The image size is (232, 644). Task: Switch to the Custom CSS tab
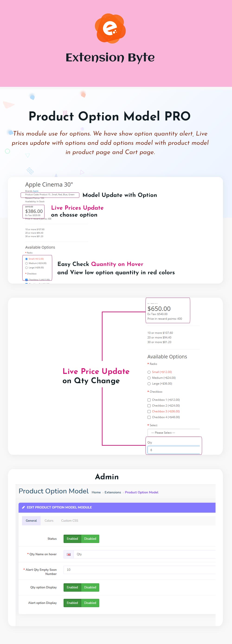70,521
